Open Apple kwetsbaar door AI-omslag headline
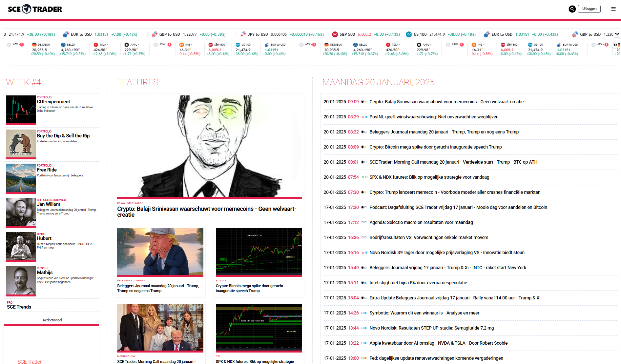This screenshot has width=621, height=364. click(x=438, y=343)
